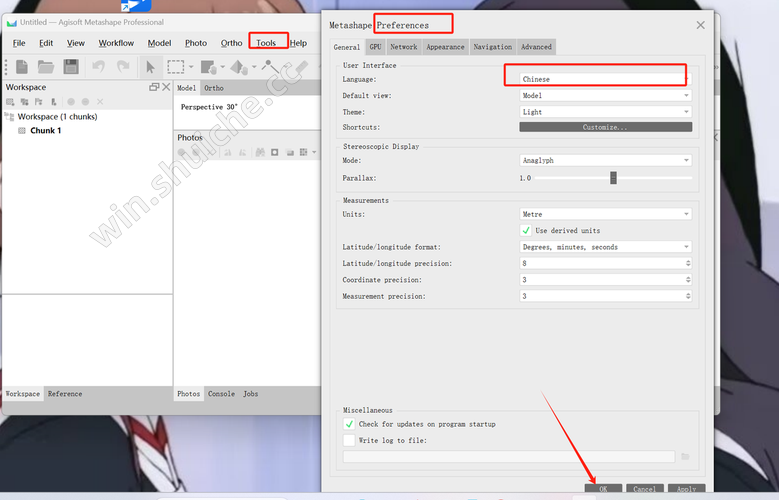Open the Rectangle Selection tool dropdown arrow
The height and width of the screenshot is (500, 779).
[x=191, y=67]
